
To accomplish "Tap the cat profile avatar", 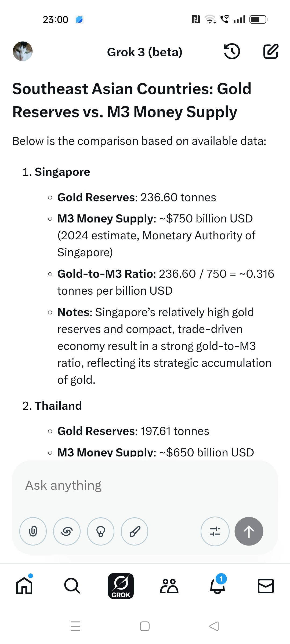I will [x=23, y=51].
